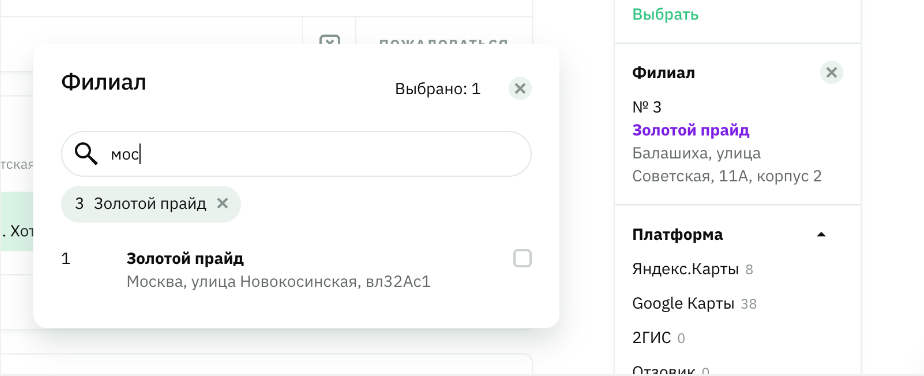The height and width of the screenshot is (376, 924).
Task: Click the magnifier search icon
Action: (x=86, y=154)
